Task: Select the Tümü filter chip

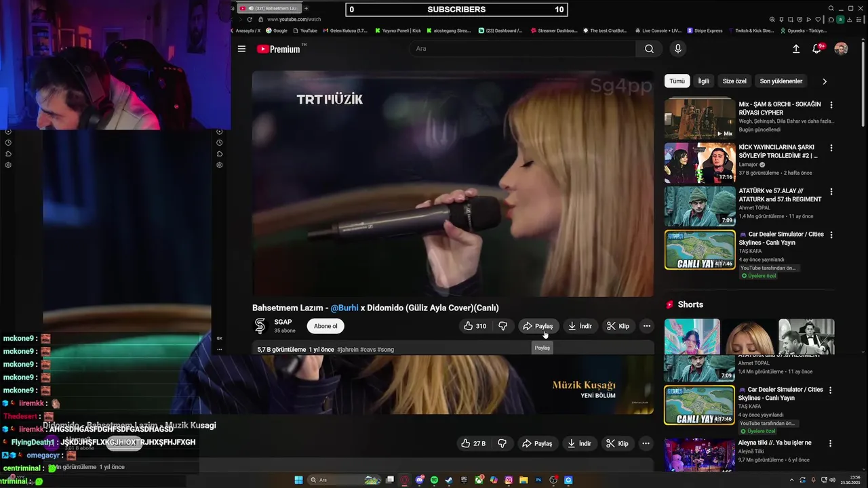Action: tap(677, 81)
